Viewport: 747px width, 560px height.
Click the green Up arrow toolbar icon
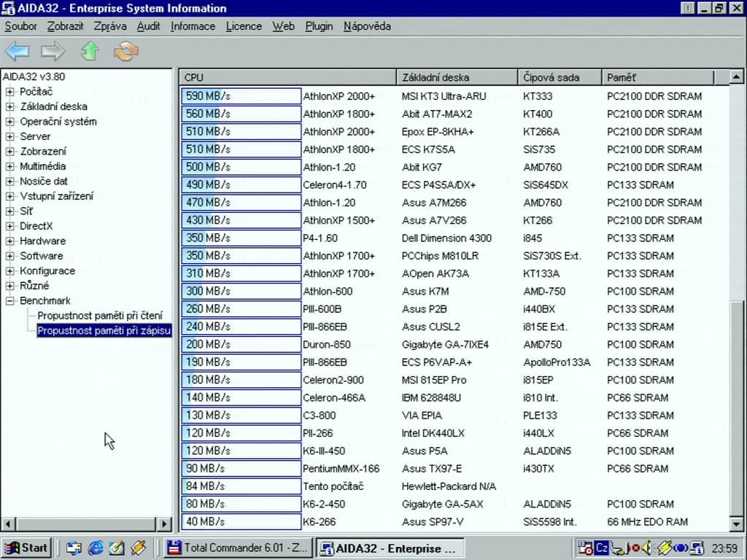coord(90,51)
